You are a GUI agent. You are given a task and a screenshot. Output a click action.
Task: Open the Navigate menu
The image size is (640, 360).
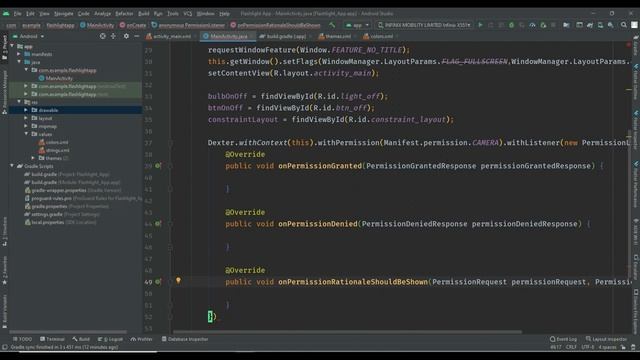[64, 13]
